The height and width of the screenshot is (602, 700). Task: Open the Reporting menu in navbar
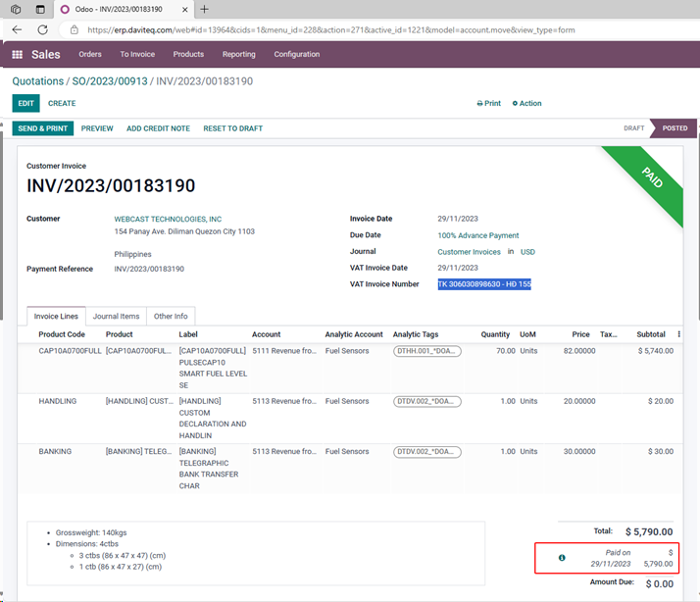(x=238, y=55)
